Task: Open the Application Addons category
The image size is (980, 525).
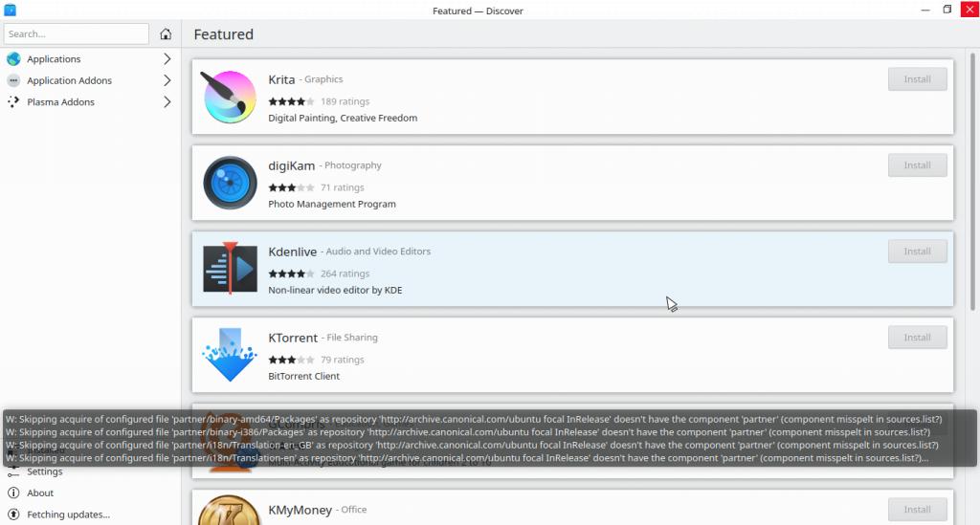Action: click(x=89, y=80)
